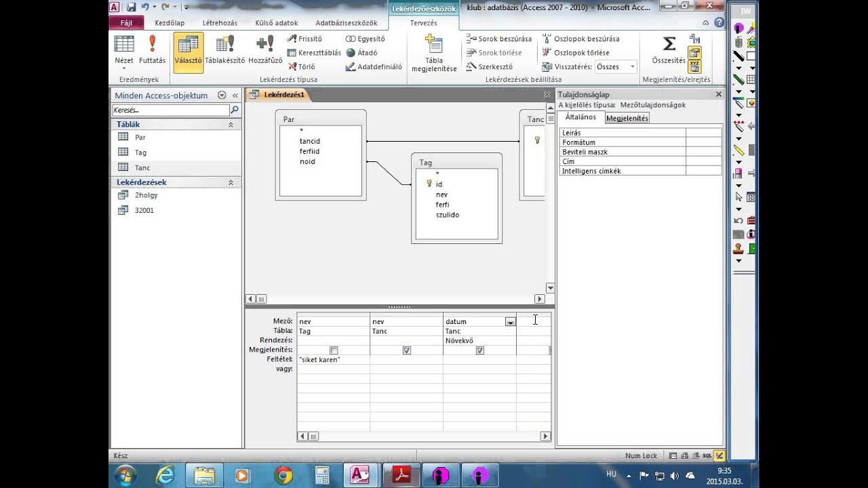Undo via quick access toolbar arrow
868x488 pixels.
coord(145,6)
